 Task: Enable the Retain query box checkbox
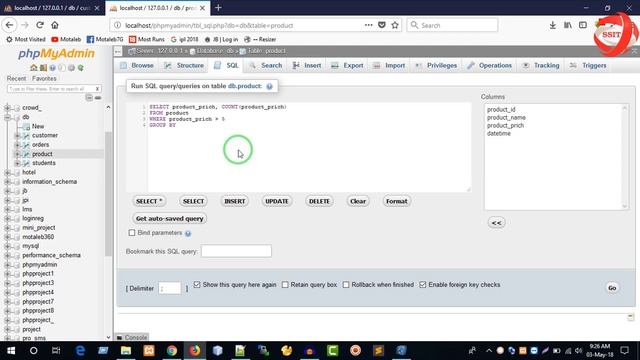[x=285, y=284]
